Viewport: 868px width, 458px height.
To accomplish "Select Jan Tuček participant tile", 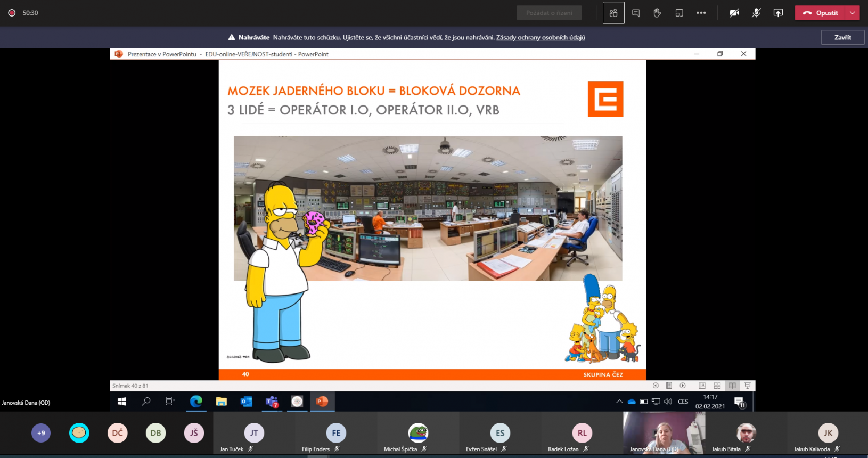I will (x=254, y=434).
